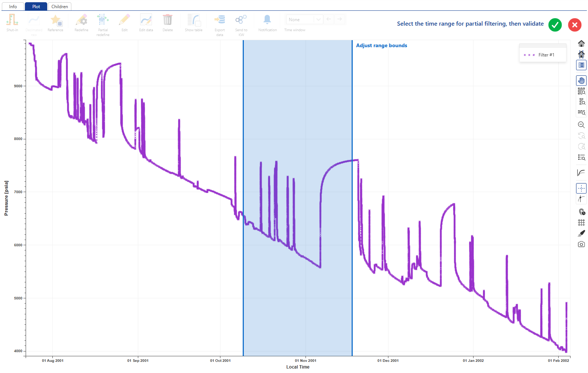Validate the range with the green checkmark
This screenshot has height=373, width=588.
click(x=555, y=25)
